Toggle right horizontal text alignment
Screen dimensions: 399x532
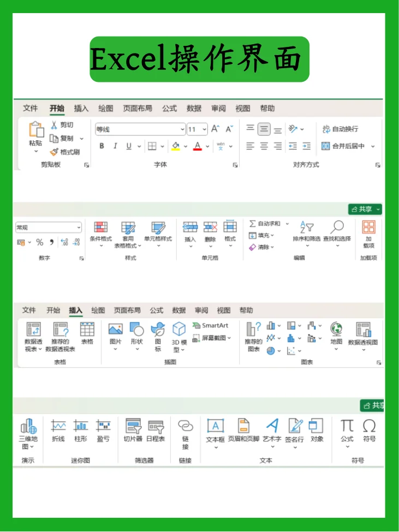tap(278, 146)
